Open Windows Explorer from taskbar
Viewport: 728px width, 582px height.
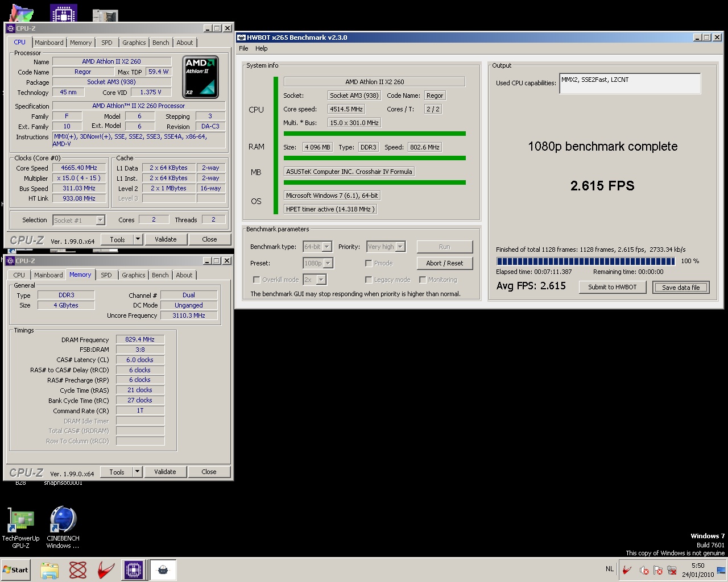pos(49,569)
